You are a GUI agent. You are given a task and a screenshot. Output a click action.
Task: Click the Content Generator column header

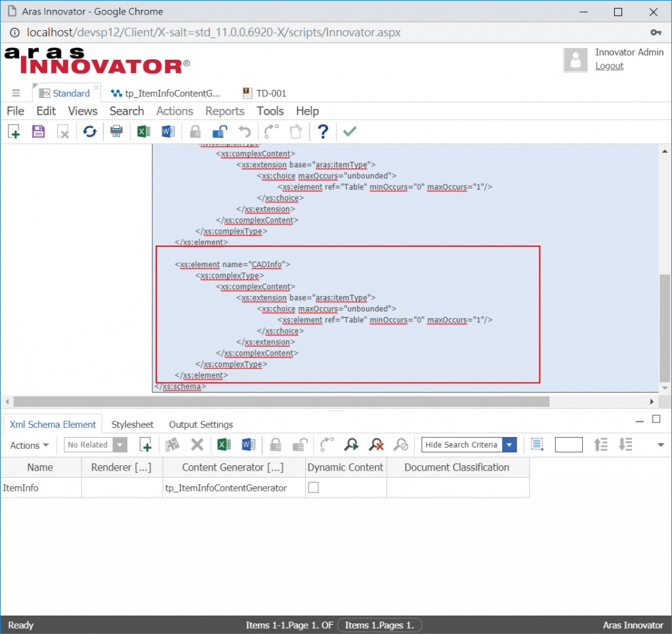[x=233, y=467]
